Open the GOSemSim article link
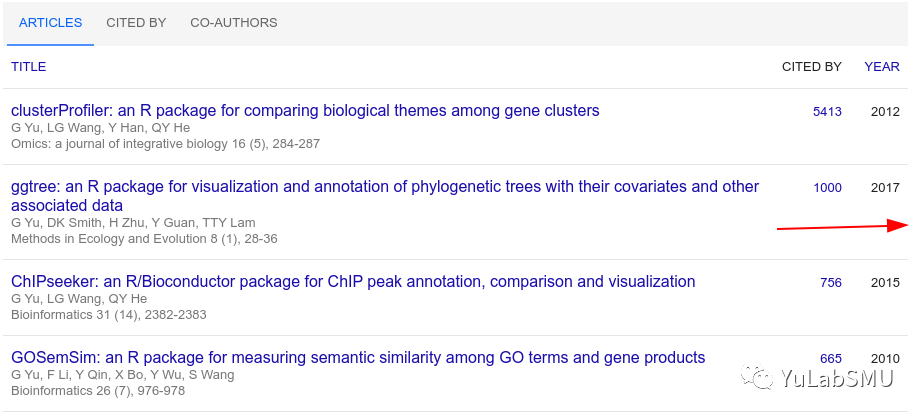This screenshot has width=924, height=416. tap(358, 358)
